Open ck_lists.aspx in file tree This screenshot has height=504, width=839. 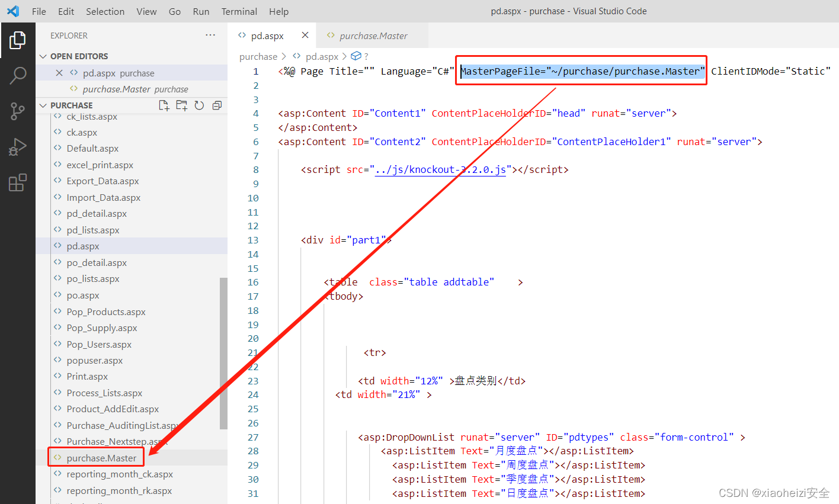point(92,117)
